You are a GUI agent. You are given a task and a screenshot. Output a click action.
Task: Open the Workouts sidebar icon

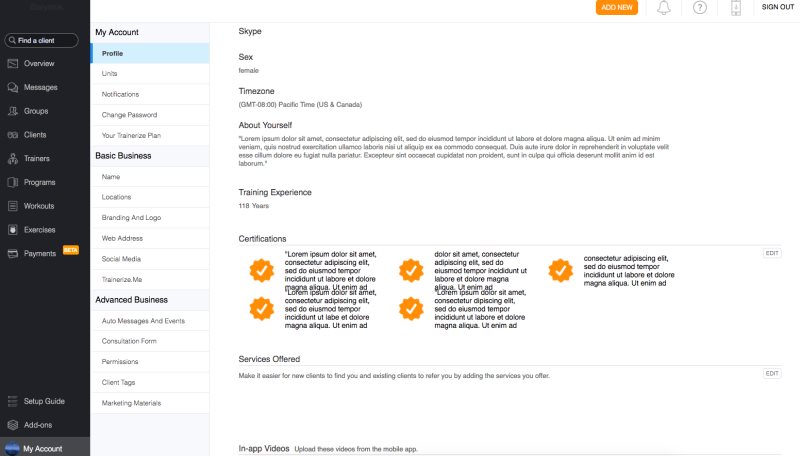tap(13, 206)
